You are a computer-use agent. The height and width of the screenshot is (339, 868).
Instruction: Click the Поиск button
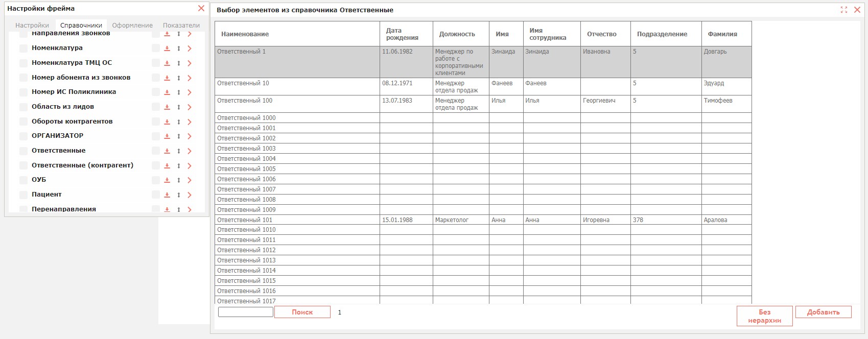pos(302,312)
